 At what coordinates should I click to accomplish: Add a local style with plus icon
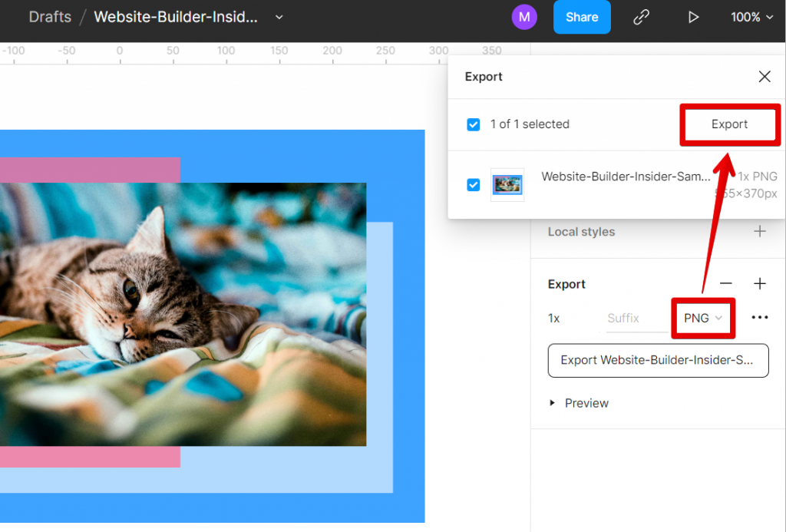click(760, 231)
